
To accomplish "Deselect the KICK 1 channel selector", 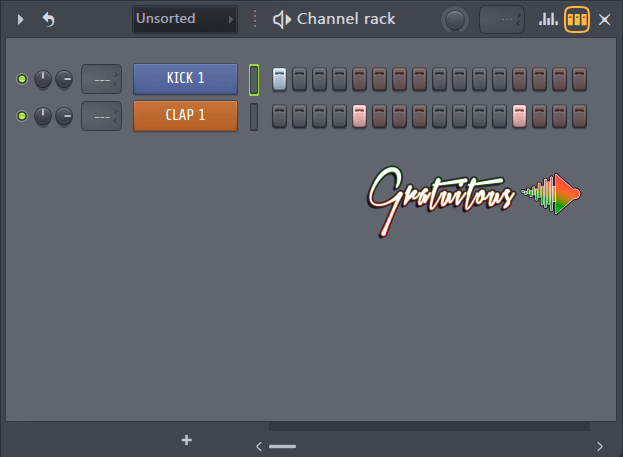I will [x=254, y=80].
